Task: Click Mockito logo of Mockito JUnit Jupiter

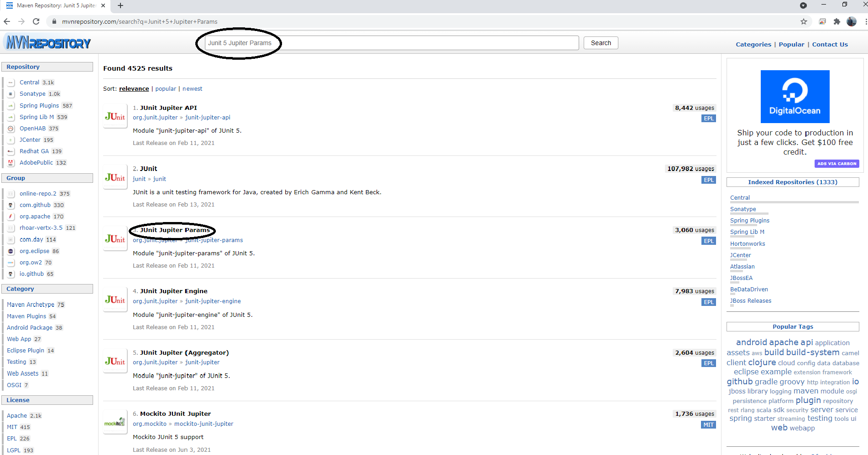Action: click(115, 422)
